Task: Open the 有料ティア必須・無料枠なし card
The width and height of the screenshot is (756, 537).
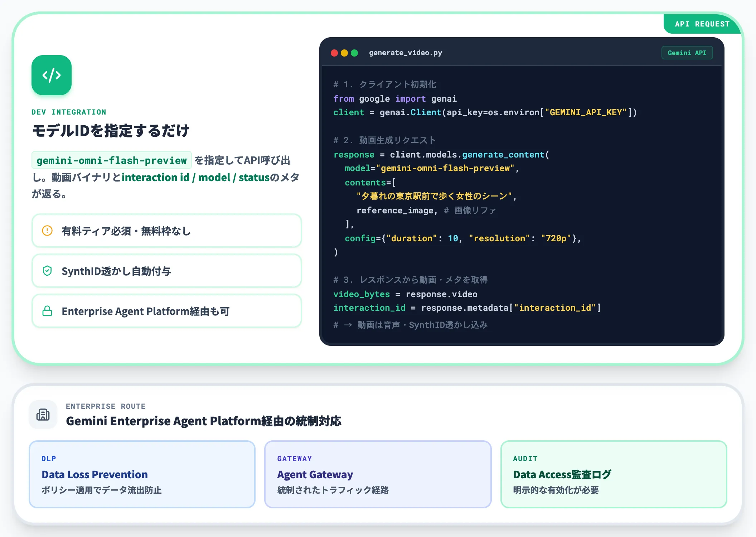Action: 167,231
